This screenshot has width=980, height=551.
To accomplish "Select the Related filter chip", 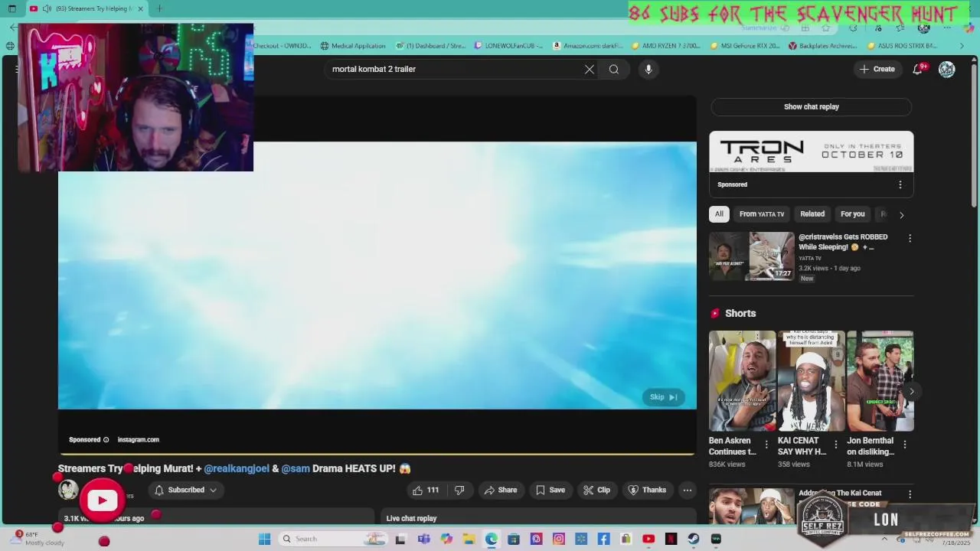I will (x=812, y=214).
